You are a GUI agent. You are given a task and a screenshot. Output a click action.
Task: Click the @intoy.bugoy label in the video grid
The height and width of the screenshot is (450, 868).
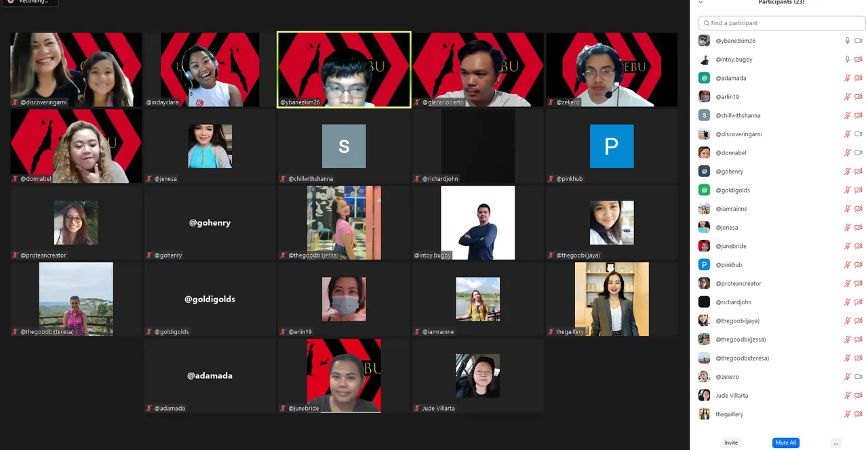[x=433, y=255]
